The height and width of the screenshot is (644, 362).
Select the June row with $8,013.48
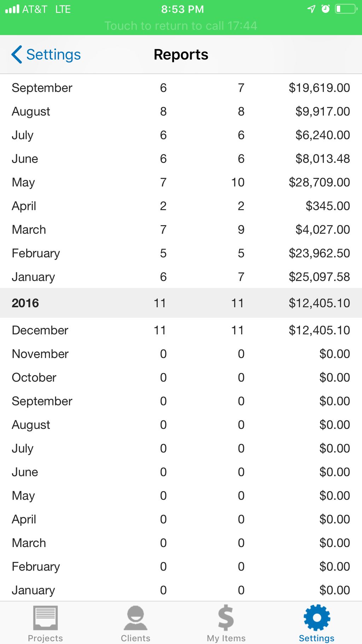click(x=181, y=159)
